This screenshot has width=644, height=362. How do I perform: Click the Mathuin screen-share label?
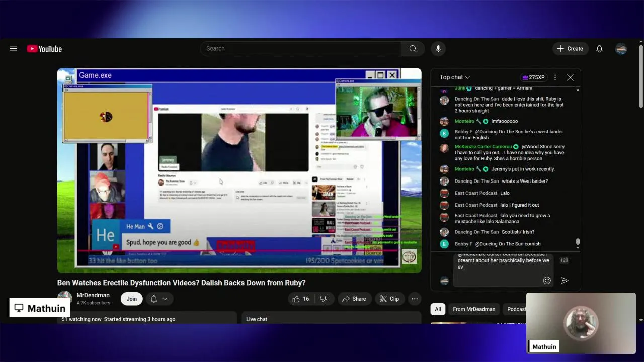point(40,308)
